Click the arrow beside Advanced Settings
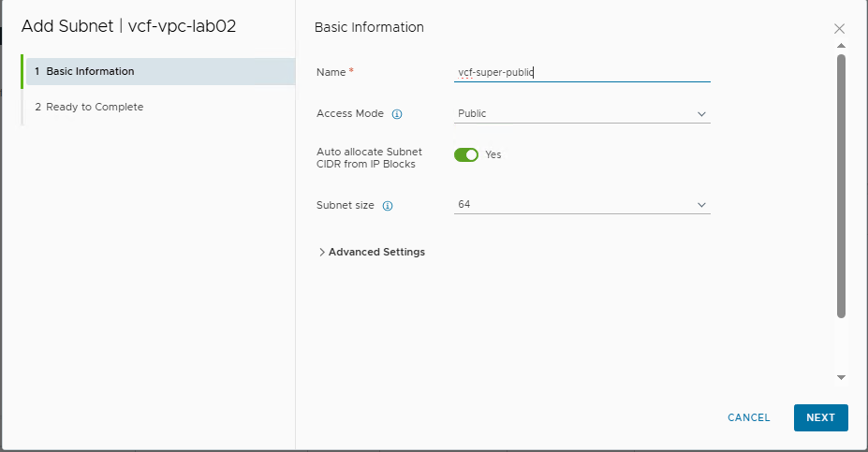This screenshot has height=452, width=868. [322, 253]
